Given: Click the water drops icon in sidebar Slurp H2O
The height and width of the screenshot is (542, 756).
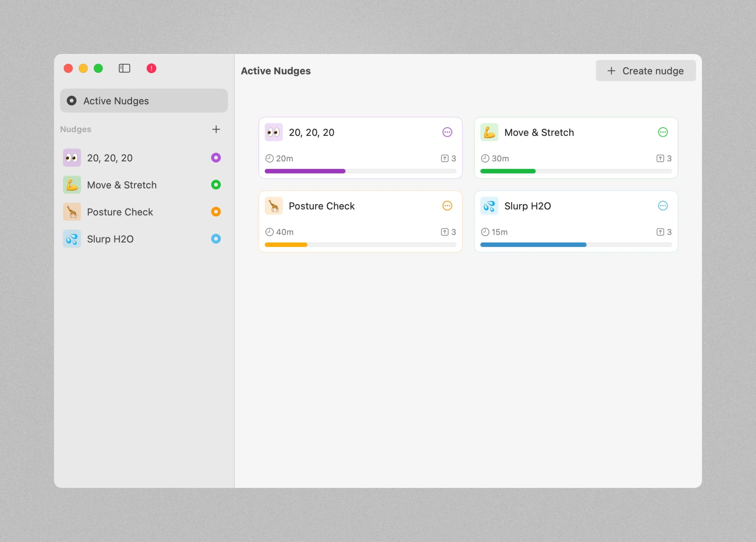Looking at the screenshot, I should click(x=72, y=239).
